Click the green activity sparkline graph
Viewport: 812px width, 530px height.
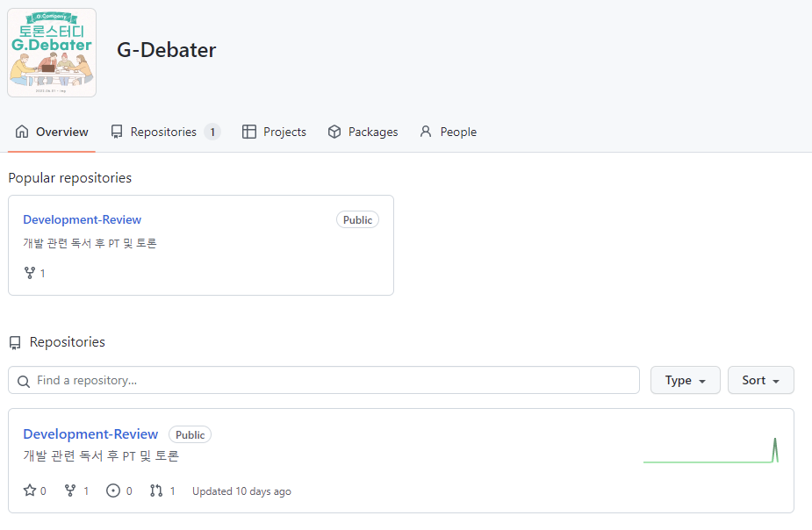click(710, 450)
